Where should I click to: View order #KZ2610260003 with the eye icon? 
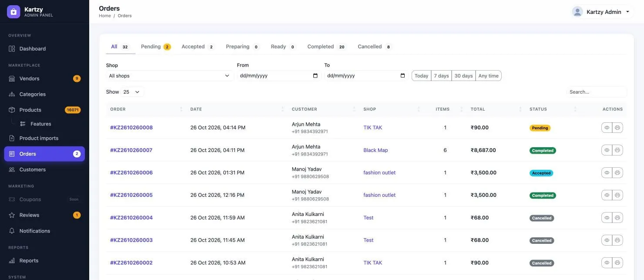[607, 240]
